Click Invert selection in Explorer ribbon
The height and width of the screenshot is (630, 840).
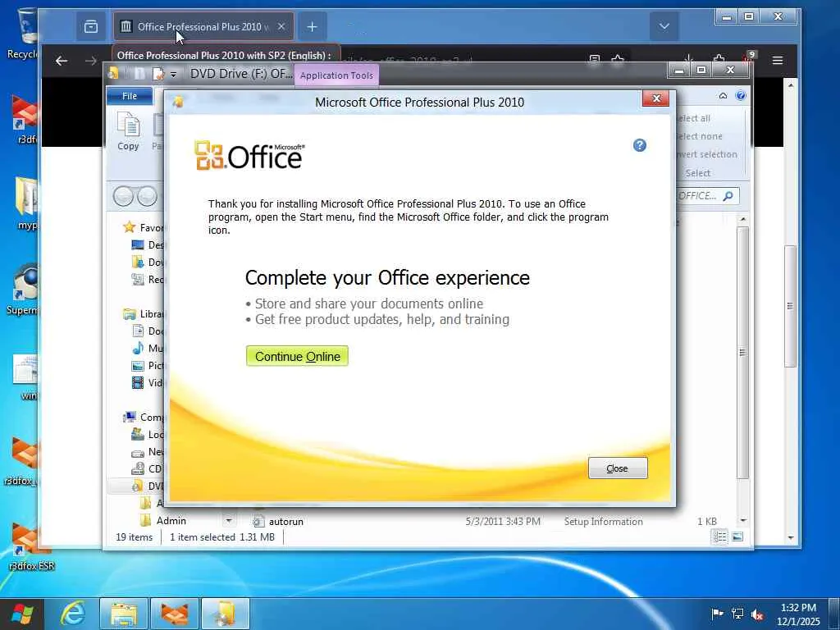point(706,154)
